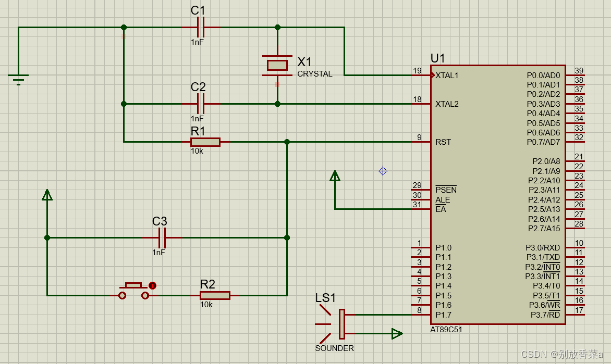The image size is (611, 364).
Task: Click the XTAL2 pin label
Action: [x=447, y=104]
